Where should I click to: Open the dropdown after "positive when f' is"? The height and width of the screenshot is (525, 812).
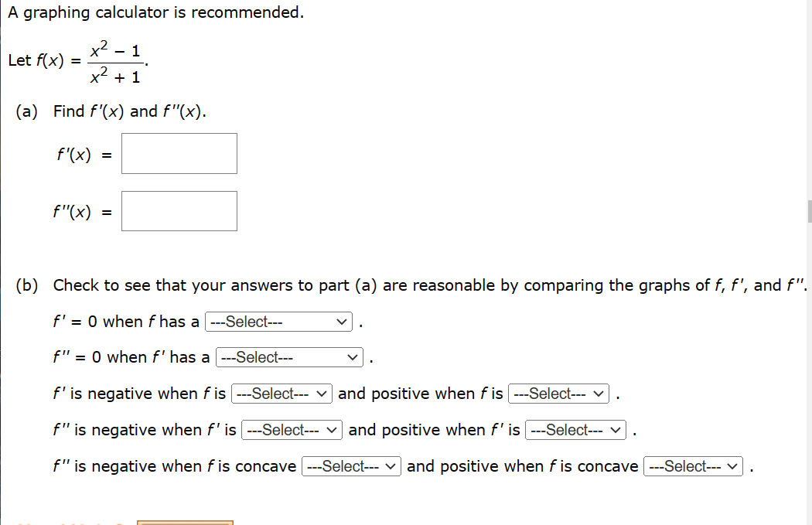575,430
